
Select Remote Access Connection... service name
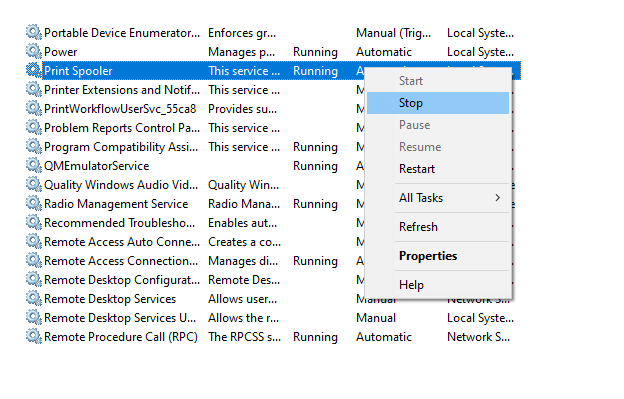[121, 261]
